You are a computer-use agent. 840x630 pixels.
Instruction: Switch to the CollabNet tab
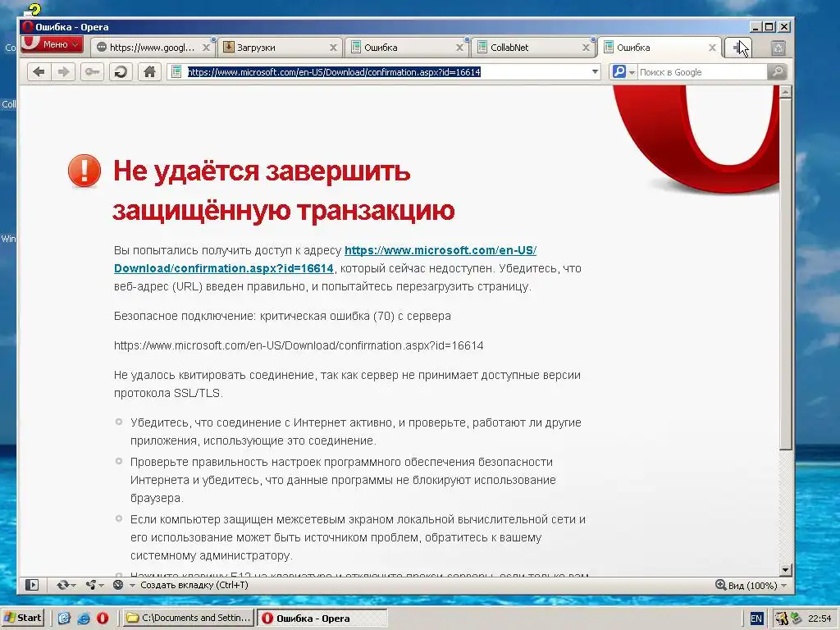click(x=533, y=48)
